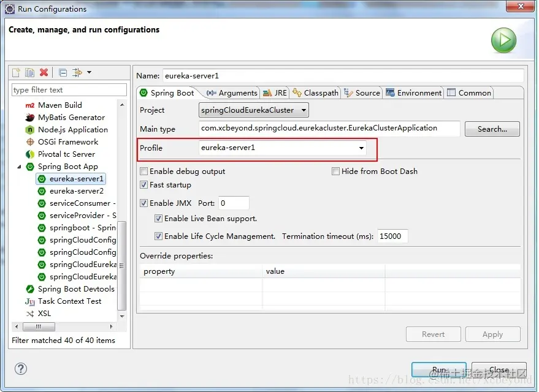Open the Profile dropdown arrow
Image resolution: width=539 pixels, height=392 pixels.
(361, 148)
